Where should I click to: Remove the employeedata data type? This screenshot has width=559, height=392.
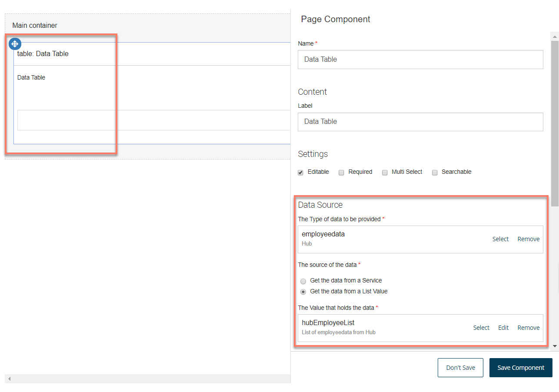pyautogui.click(x=528, y=239)
